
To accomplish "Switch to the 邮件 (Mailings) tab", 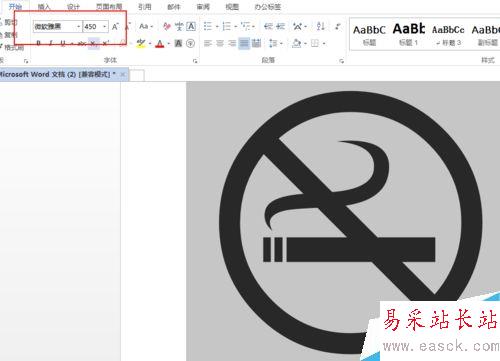I will (x=173, y=6).
